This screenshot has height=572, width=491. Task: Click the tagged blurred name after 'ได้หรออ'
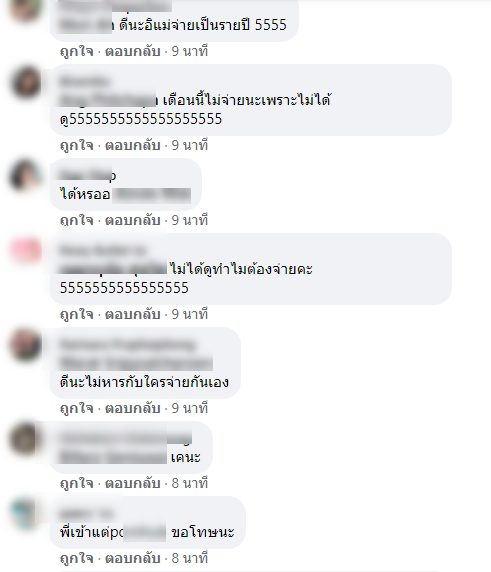(152, 195)
